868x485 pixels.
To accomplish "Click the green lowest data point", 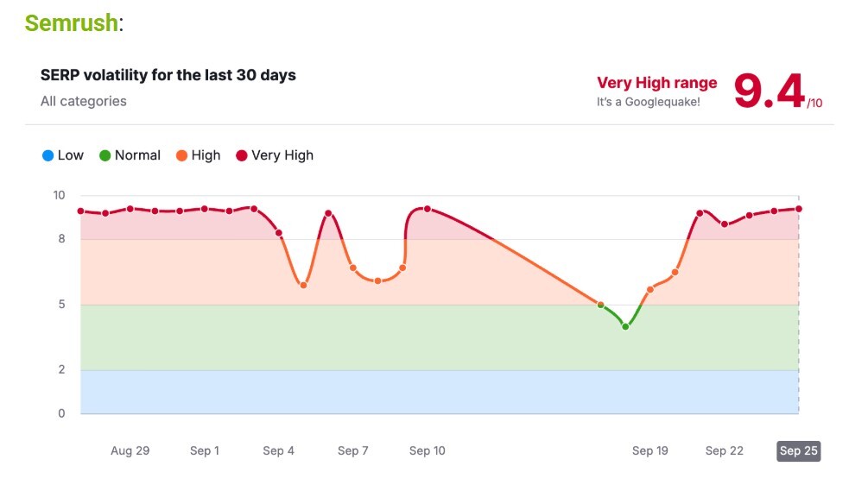I will [x=625, y=326].
